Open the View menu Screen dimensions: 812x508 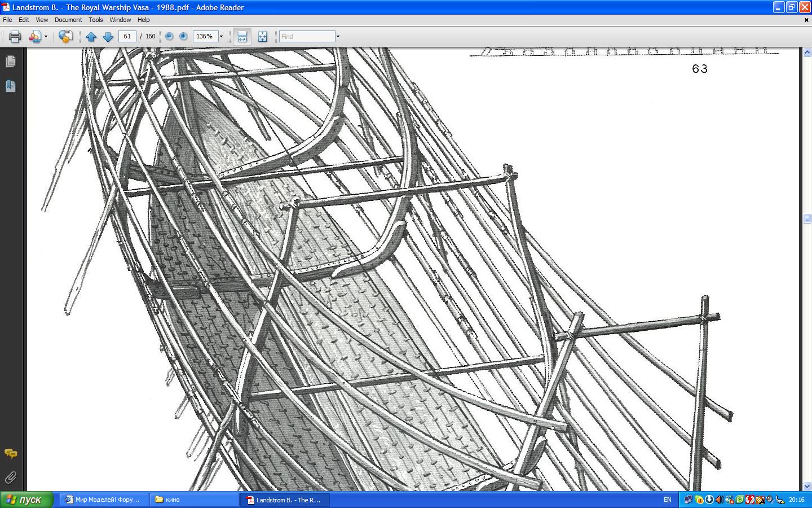(42, 20)
